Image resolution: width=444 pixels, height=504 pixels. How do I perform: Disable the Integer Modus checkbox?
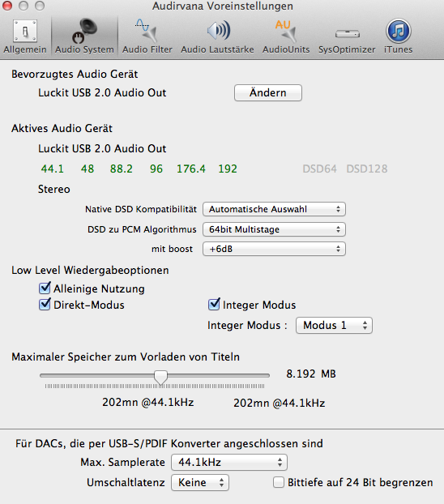pyautogui.click(x=214, y=305)
